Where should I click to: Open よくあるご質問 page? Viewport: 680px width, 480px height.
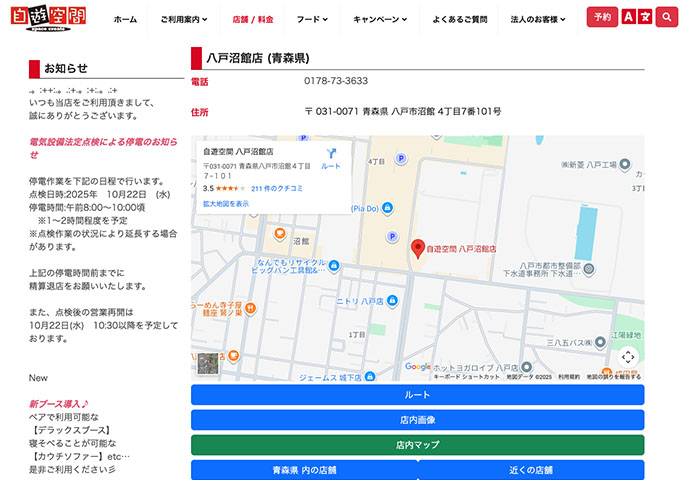(x=460, y=19)
